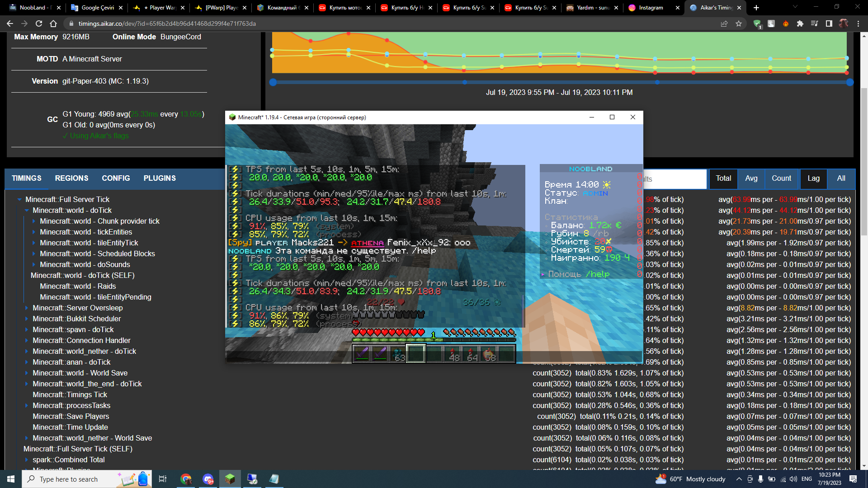The image size is (868, 488).
Task: Toggle the browser side panel
Action: click(x=829, y=23)
